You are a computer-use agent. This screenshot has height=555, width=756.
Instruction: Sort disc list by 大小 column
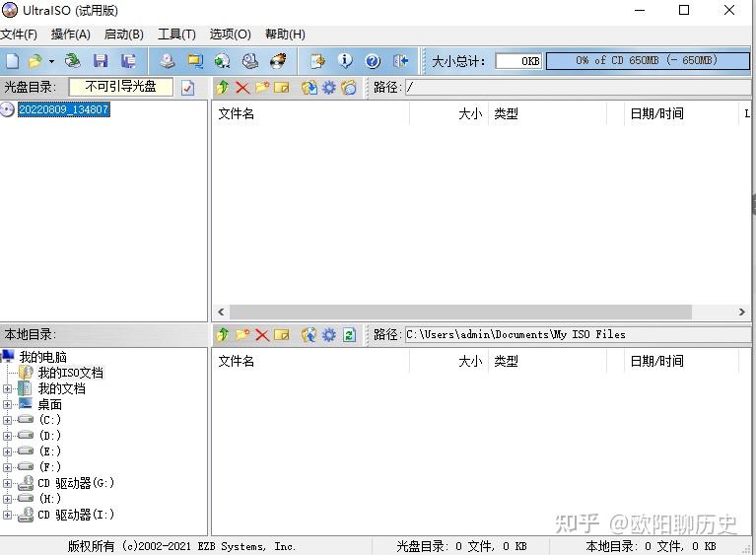click(448, 113)
